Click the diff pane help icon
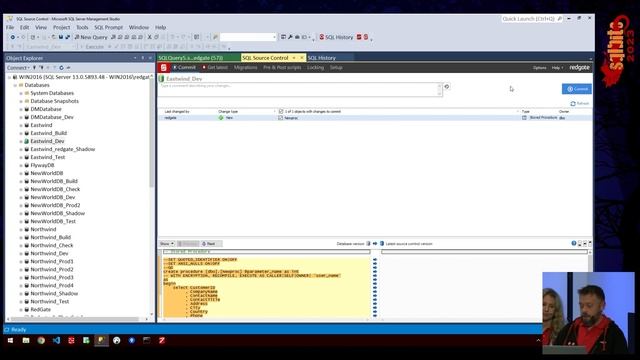 tap(573, 243)
